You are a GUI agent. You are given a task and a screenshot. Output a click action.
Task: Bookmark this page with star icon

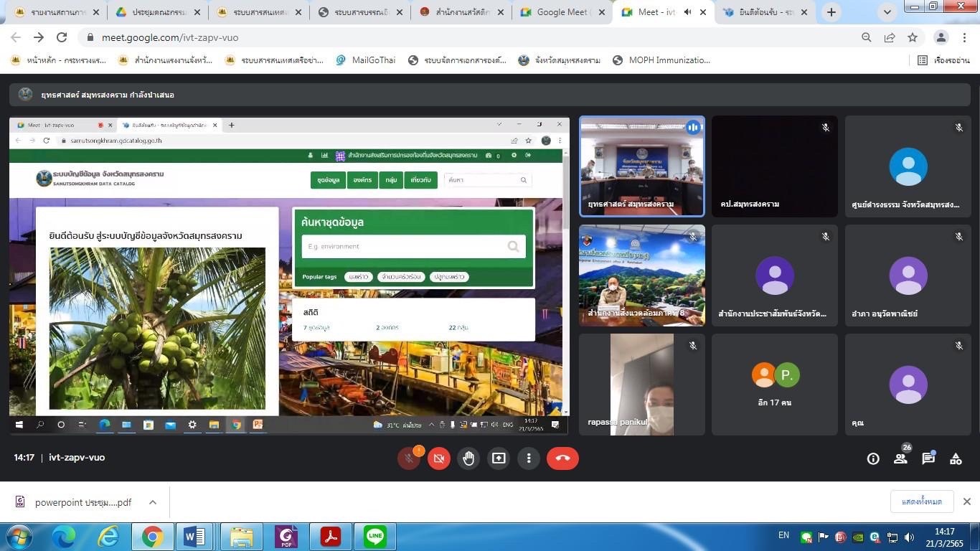[x=913, y=37]
